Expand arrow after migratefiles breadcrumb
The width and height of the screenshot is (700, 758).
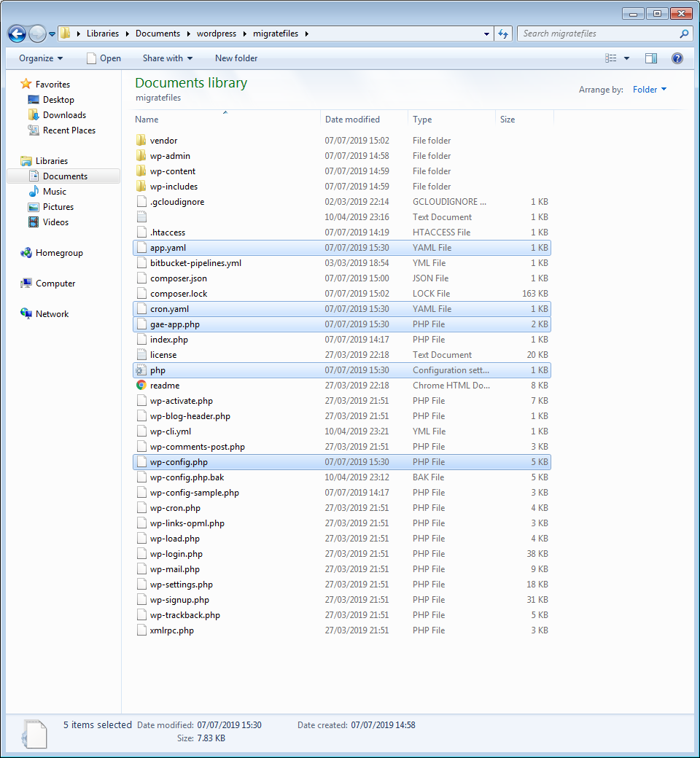click(x=307, y=34)
